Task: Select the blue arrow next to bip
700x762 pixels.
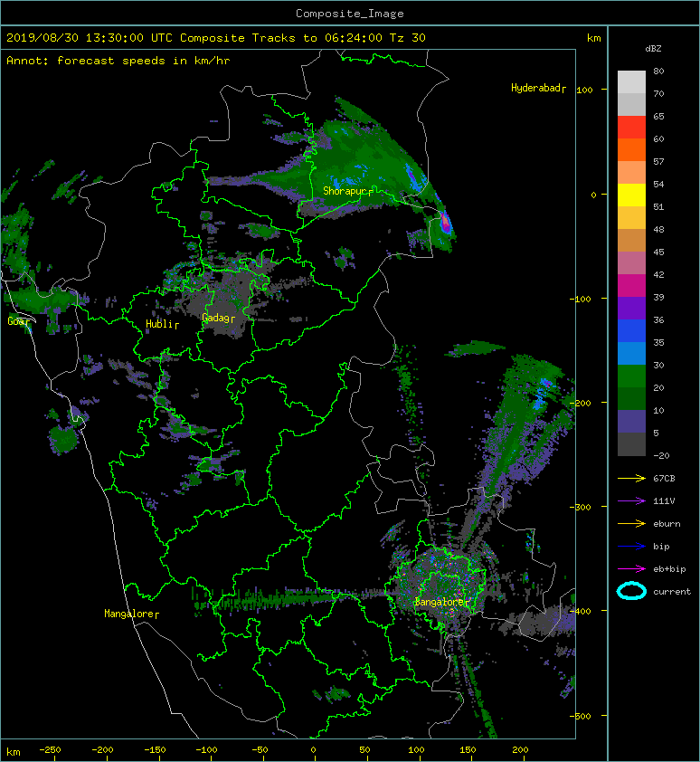Action: coord(631,547)
